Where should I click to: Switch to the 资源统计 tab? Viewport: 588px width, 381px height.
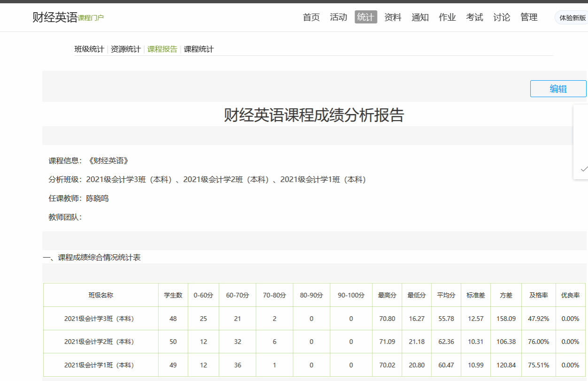click(x=126, y=49)
